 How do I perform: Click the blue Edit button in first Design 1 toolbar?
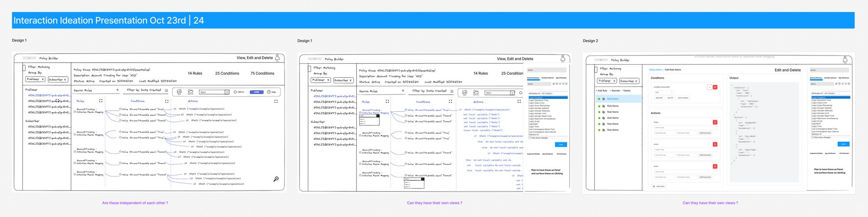point(257,92)
